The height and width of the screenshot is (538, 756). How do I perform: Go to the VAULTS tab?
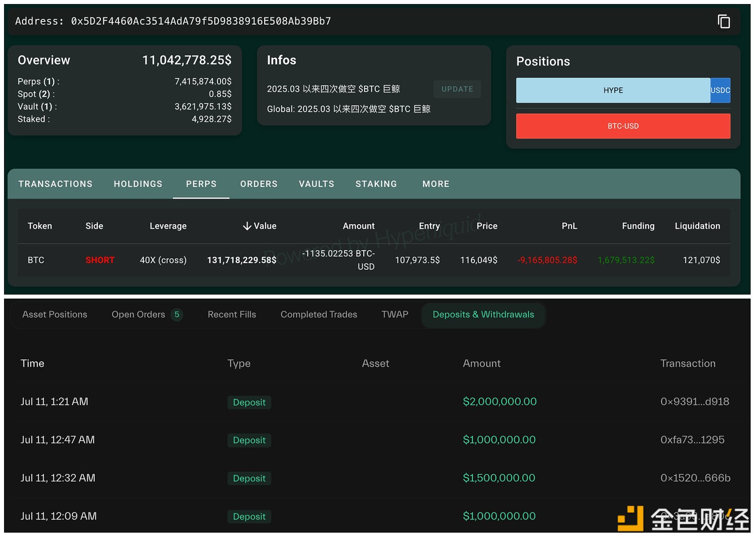316,184
